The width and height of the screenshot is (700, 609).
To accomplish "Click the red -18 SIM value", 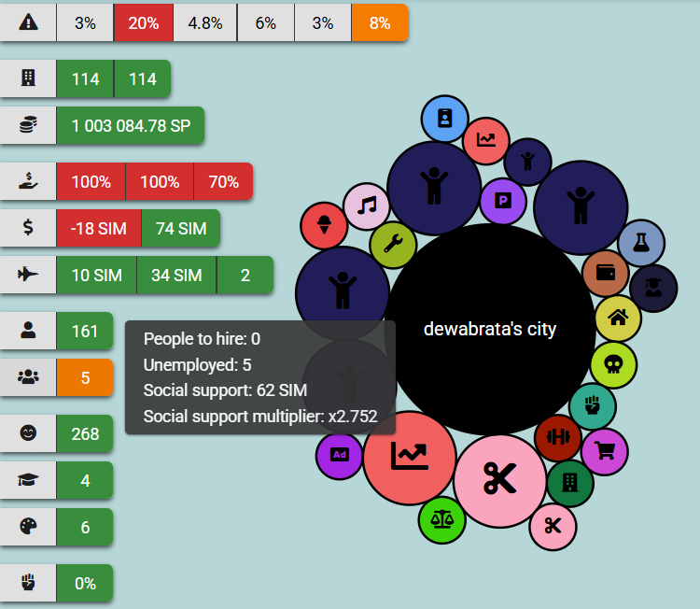I will pos(99,228).
